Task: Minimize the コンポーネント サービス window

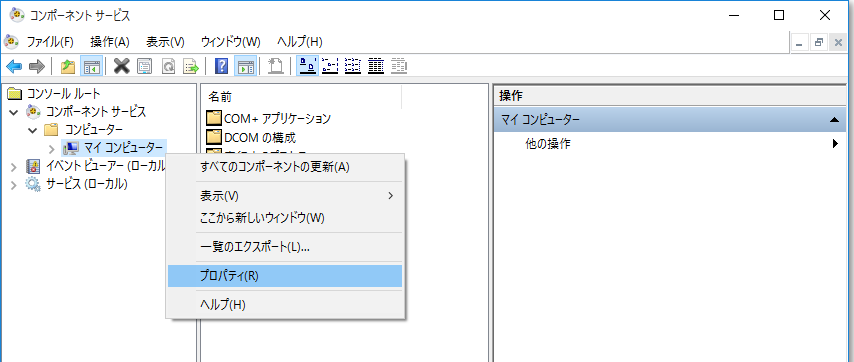Action: pyautogui.click(x=733, y=15)
